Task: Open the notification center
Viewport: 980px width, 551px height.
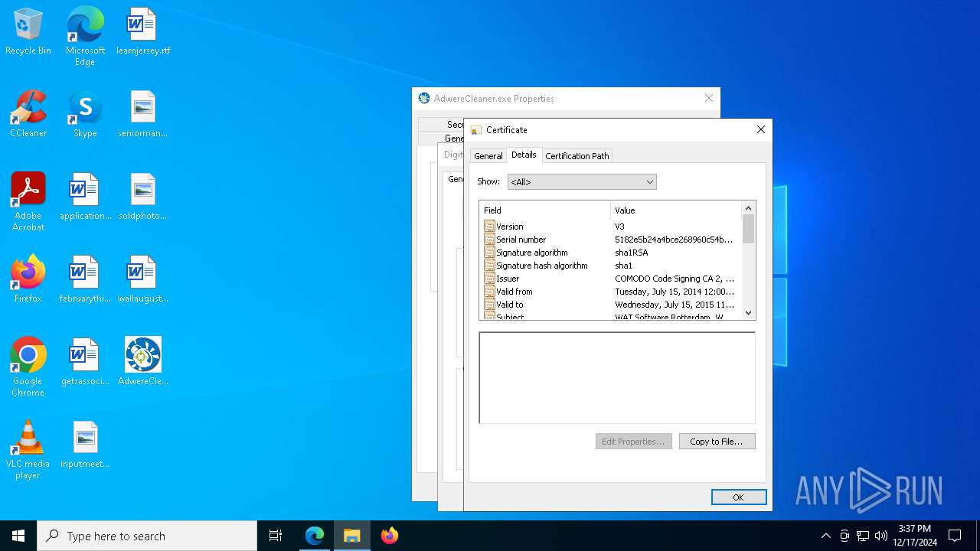Action: (x=955, y=536)
